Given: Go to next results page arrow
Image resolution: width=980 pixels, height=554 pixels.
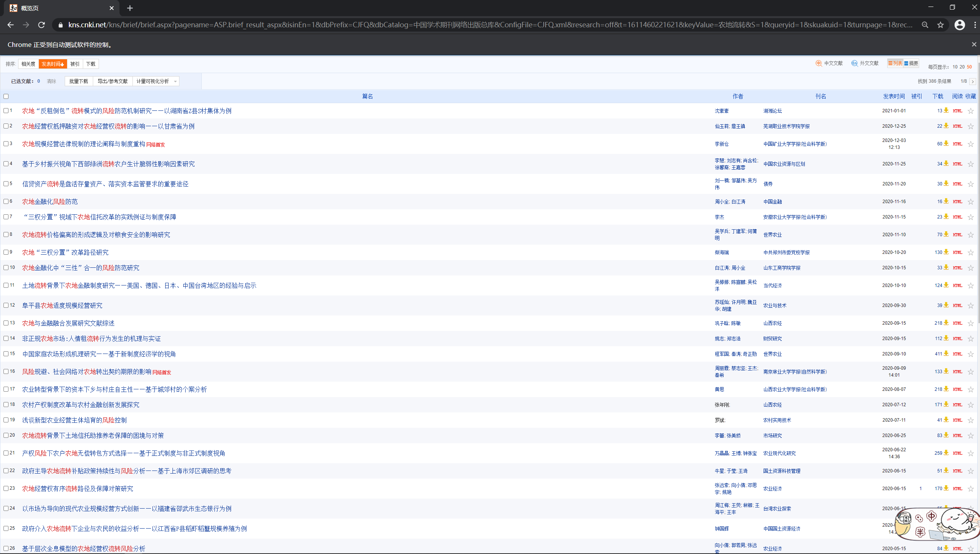Looking at the screenshot, I should click(x=973, y=82).
